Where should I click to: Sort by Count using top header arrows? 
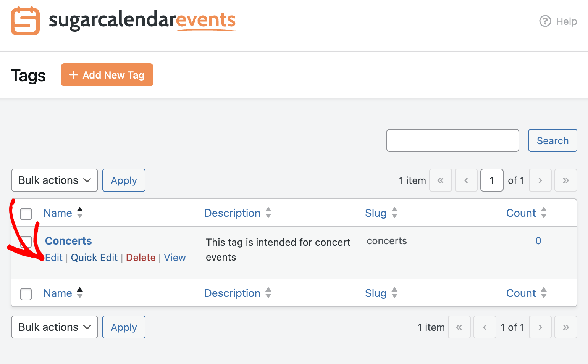click(544, 213)
